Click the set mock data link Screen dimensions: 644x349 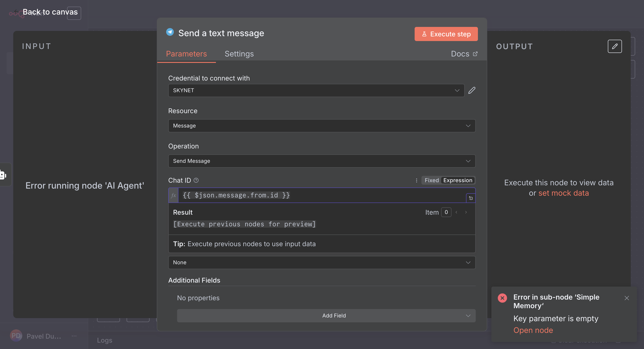click(563, 193)
